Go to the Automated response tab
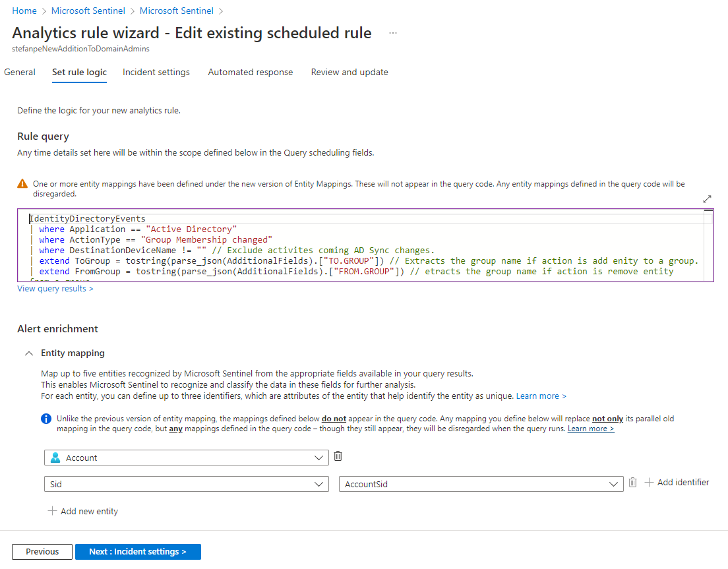 pyautogui.click(x=251, y=72)
